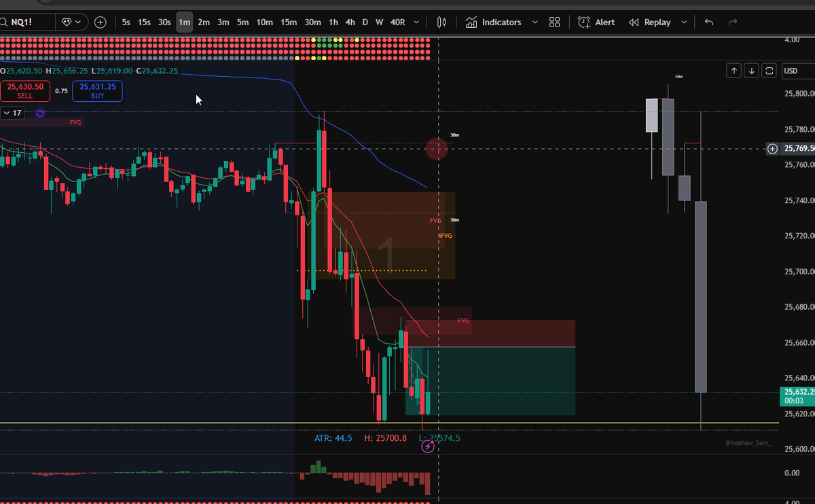Click the ATR: 44.5 readout

333,438
